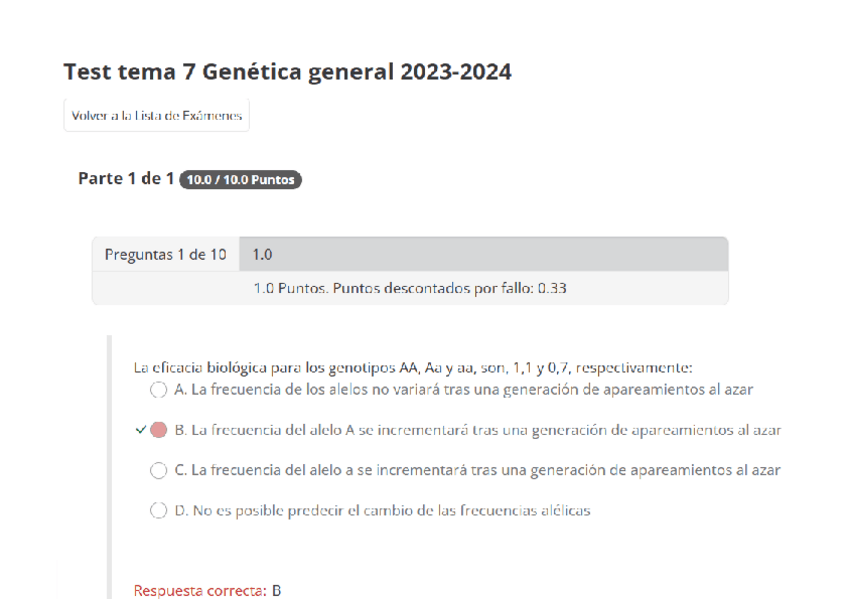Image resolution: width=848 pixels, height=599 pixels.
Task: Click the letter B after Respuesta correcta
Action: [x=277, y=591]
